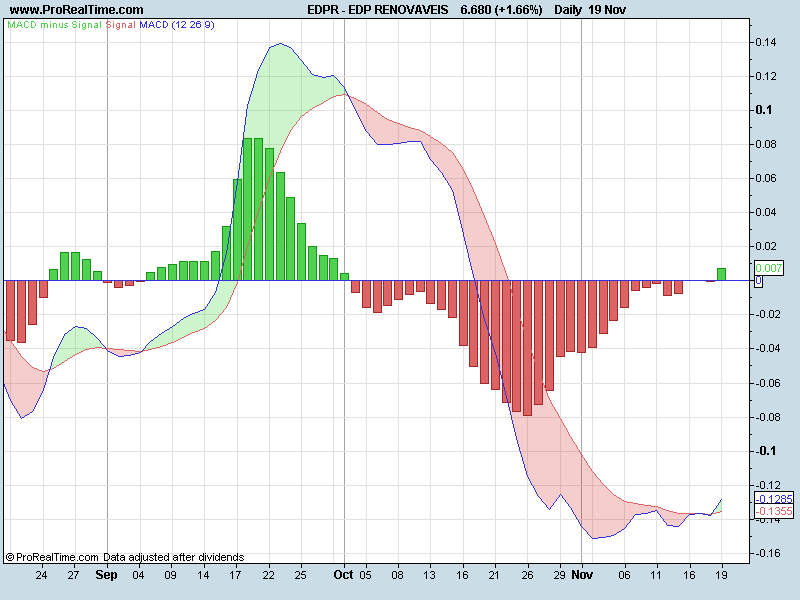Click the ProRealTime.com data adjusted copyright notice
Screen dimensions: 800x600
point(125,557)
